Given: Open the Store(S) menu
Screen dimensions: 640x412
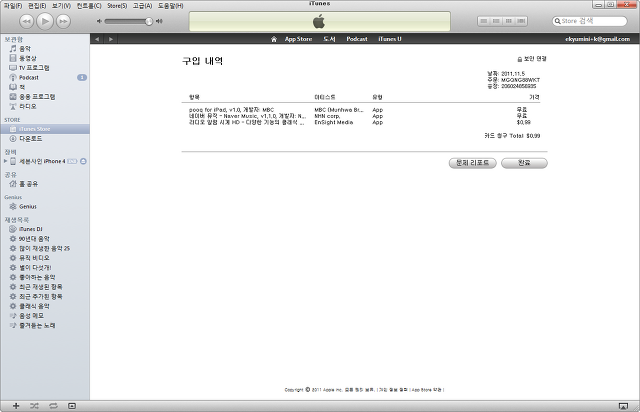Looking at the screenshot, I should [x=117, y=6].
